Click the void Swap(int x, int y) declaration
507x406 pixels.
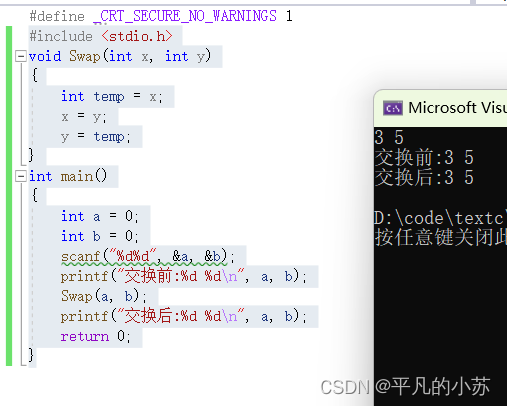[120, 56]
